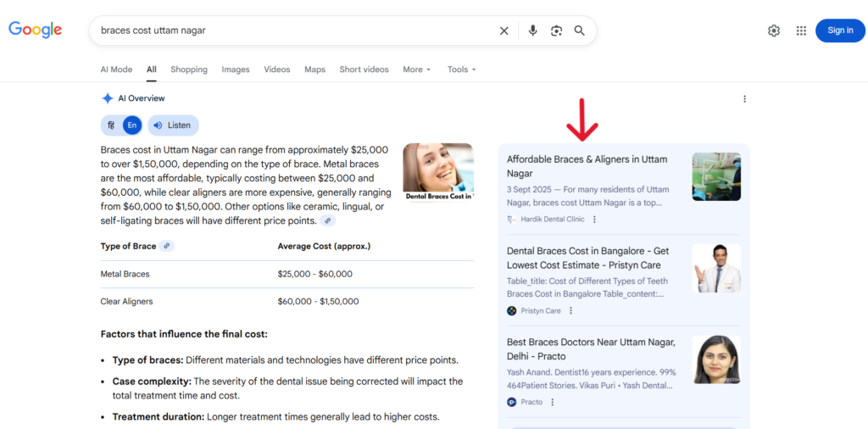
Task: Open three-dot menu beside Practo
Action: point(553,402)
